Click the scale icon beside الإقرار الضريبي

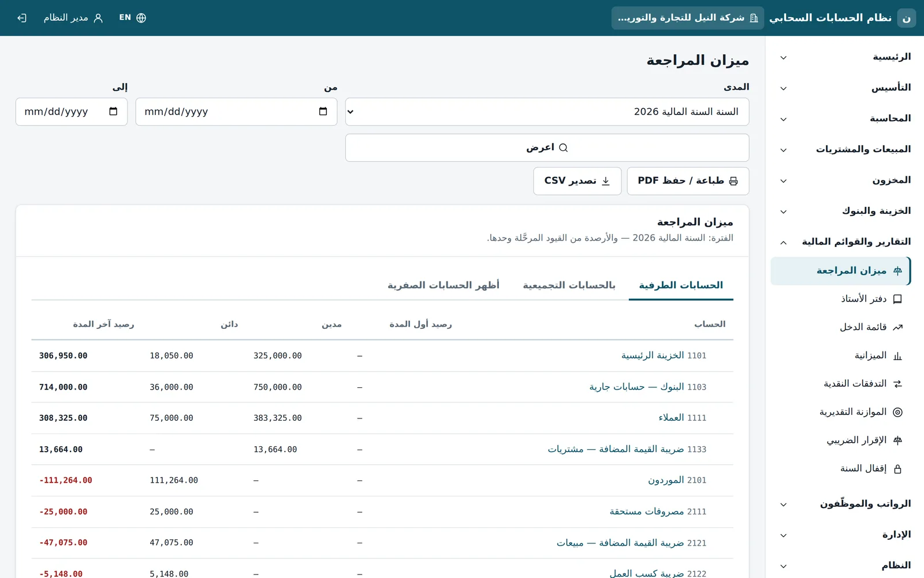(x=897, y=440)
